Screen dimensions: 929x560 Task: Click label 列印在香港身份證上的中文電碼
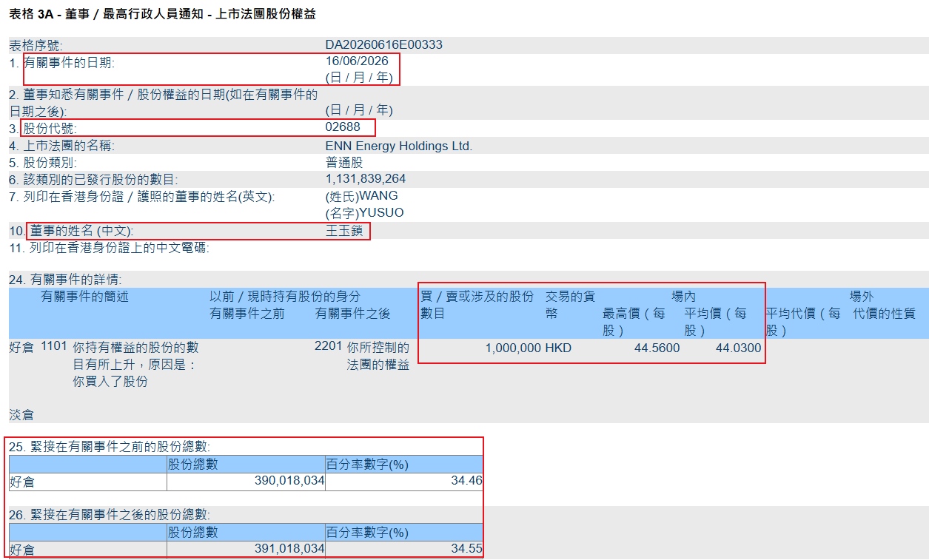pos(119,248)
